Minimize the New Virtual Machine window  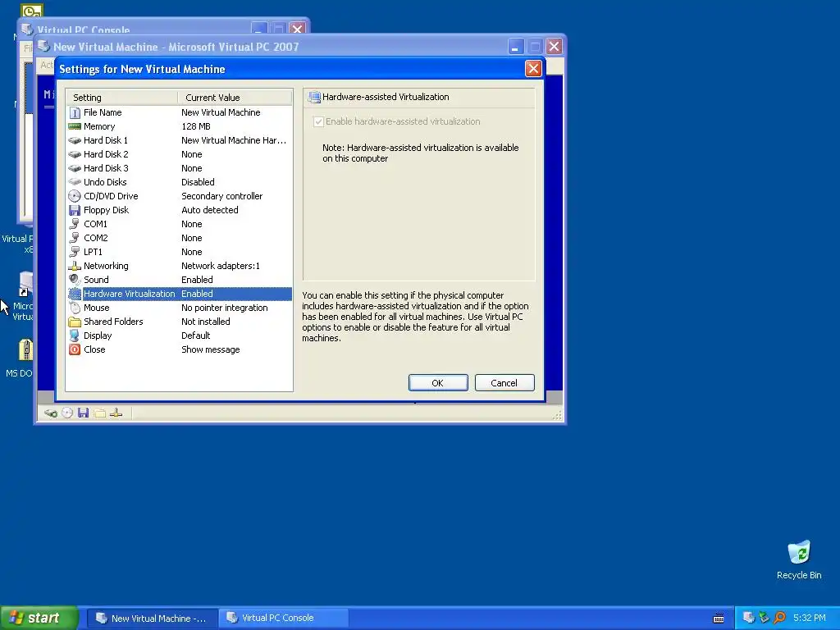pos(515,47)
